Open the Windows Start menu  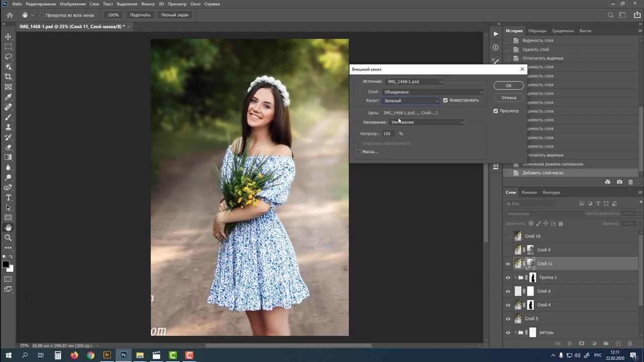8,355
